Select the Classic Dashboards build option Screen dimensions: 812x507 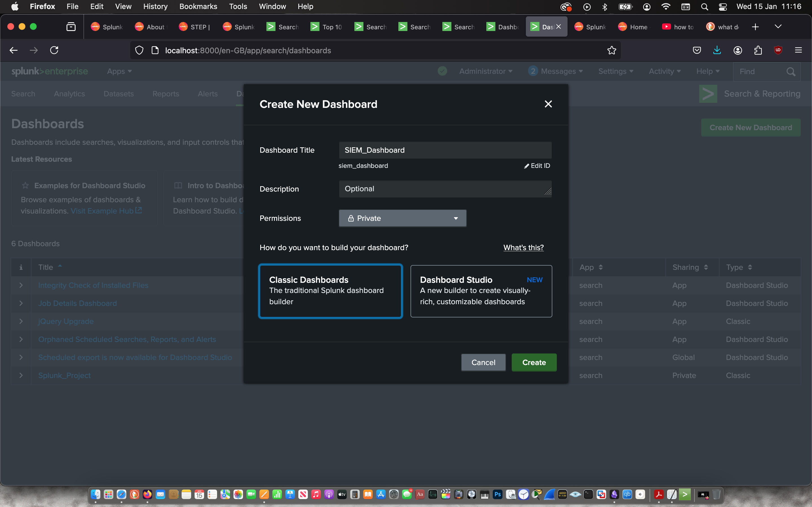click(330, 291)
